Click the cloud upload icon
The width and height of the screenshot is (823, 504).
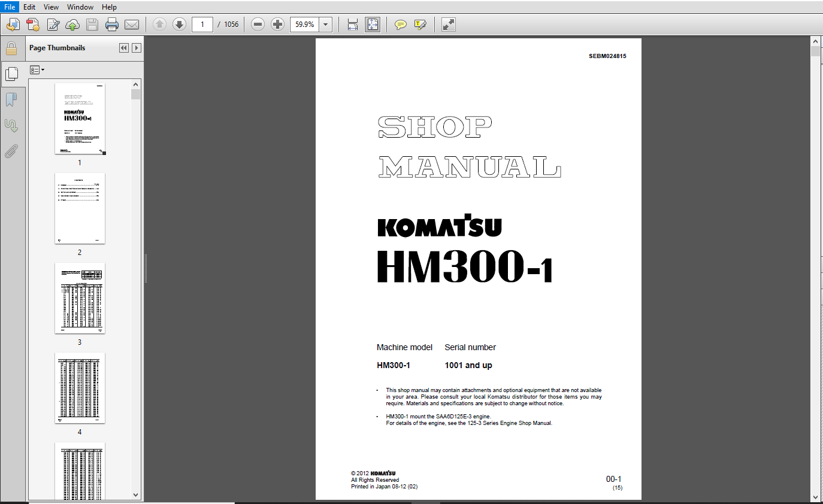click(72, 25)
